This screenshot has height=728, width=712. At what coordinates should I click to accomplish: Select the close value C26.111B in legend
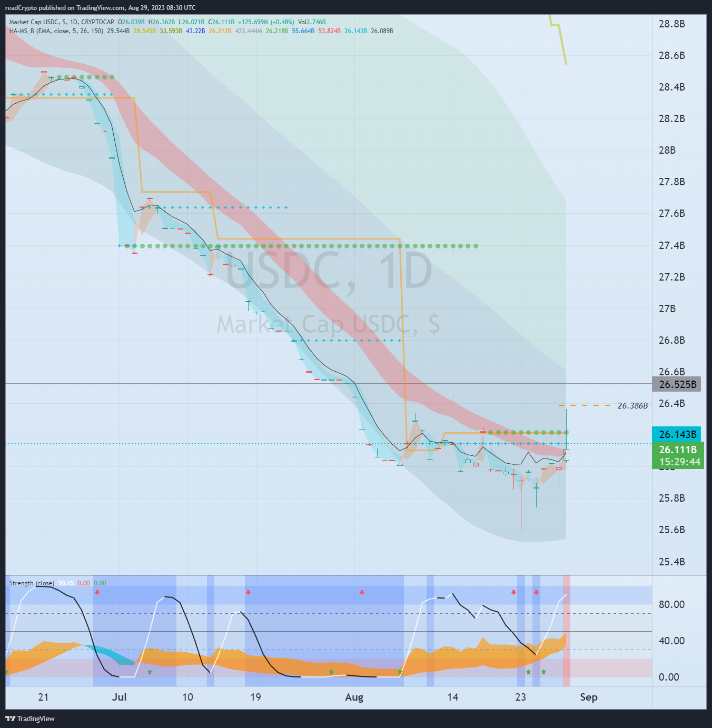221,22
